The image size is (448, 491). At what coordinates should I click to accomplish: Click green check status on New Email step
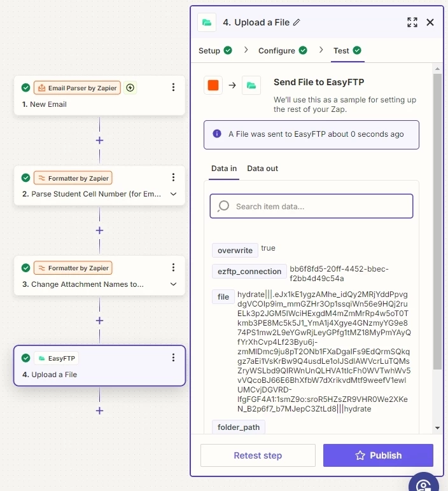pyautogui.click(x=25, y=88)
